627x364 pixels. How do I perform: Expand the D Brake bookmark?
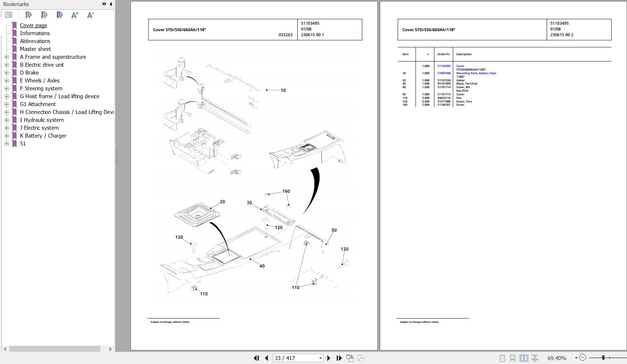6,73
